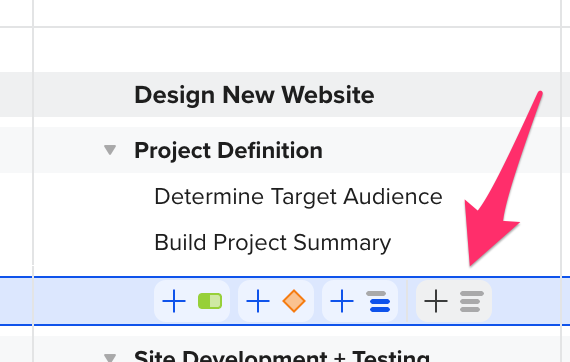Collapse the Site Development + Testing group

(110, 357)
